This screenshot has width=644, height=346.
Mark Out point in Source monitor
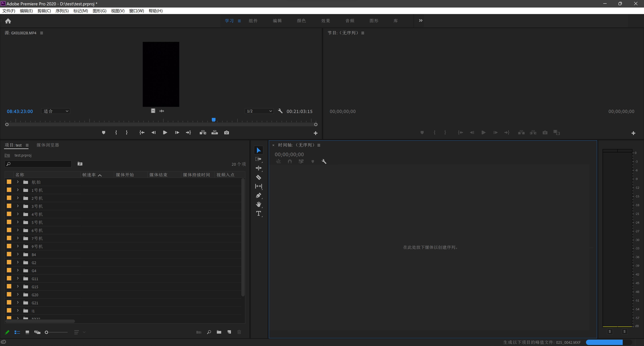(x=127, y=133)
